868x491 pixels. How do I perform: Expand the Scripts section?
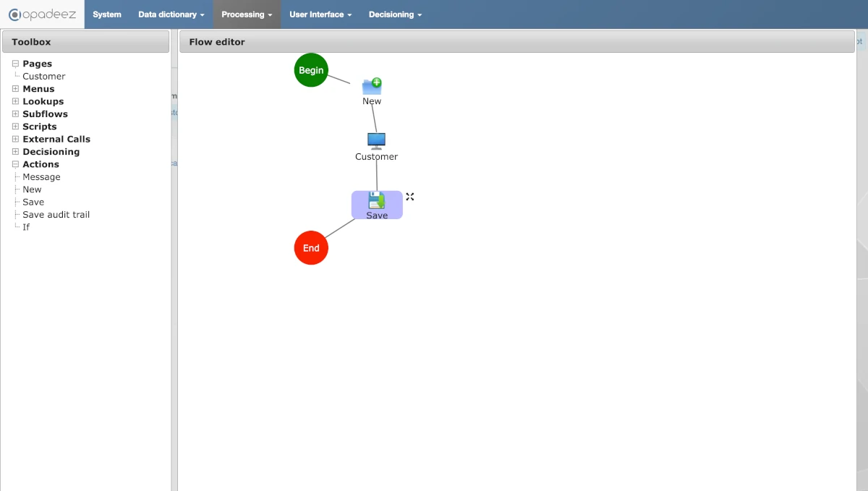[16, 126]
